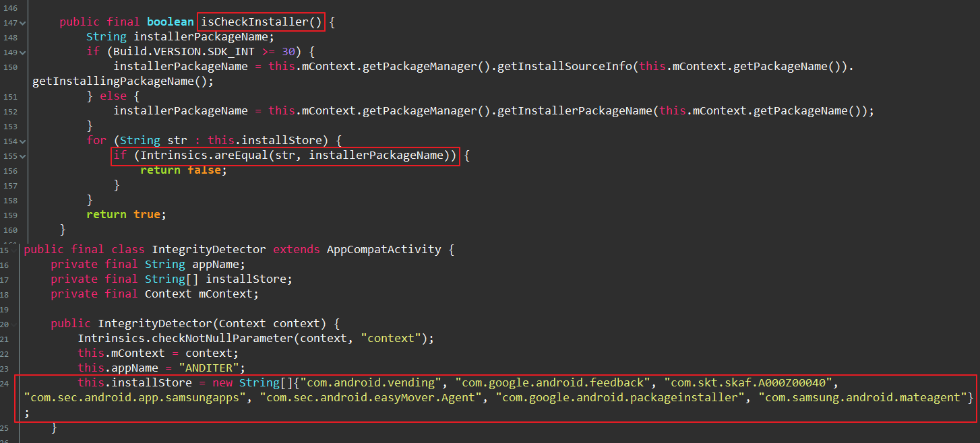Image resolution: width=980 pixels, height=443 pixels.
Task: Click line number 160 in the gutter
Action: coord(10,230)
